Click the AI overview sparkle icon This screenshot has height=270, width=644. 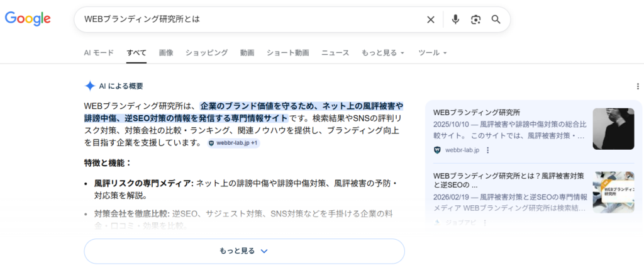coord(89,86)
